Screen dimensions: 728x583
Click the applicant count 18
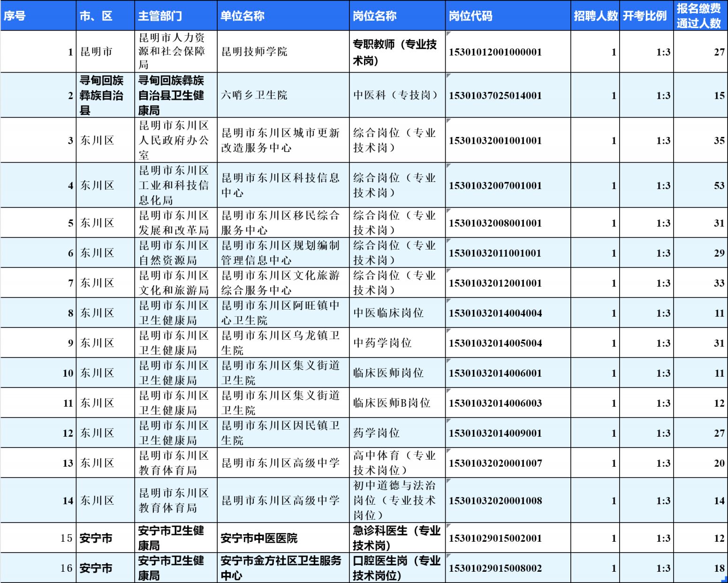pos(701,568)
